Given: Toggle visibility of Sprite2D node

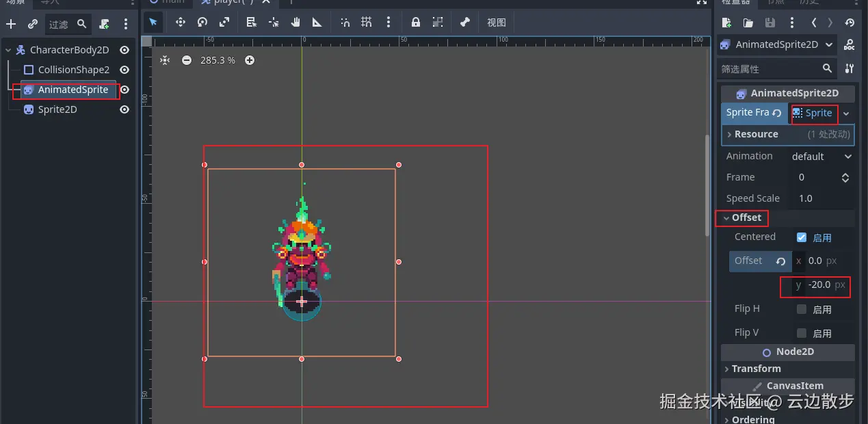Looking at the screenshot, I should coord(124,109).
